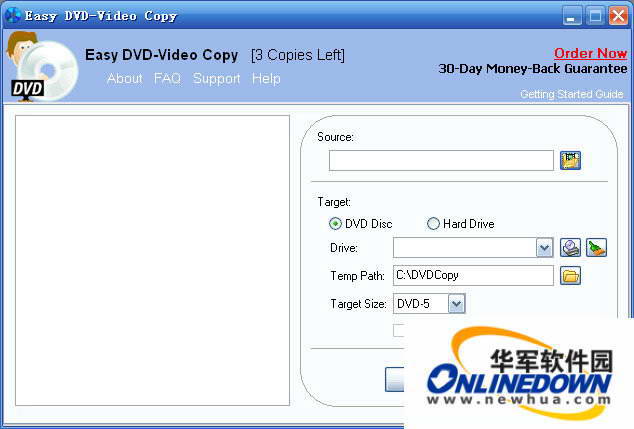Click the title bar disc icon
The width and height of the screenshot is (634, 429).
tap(13, 15)
